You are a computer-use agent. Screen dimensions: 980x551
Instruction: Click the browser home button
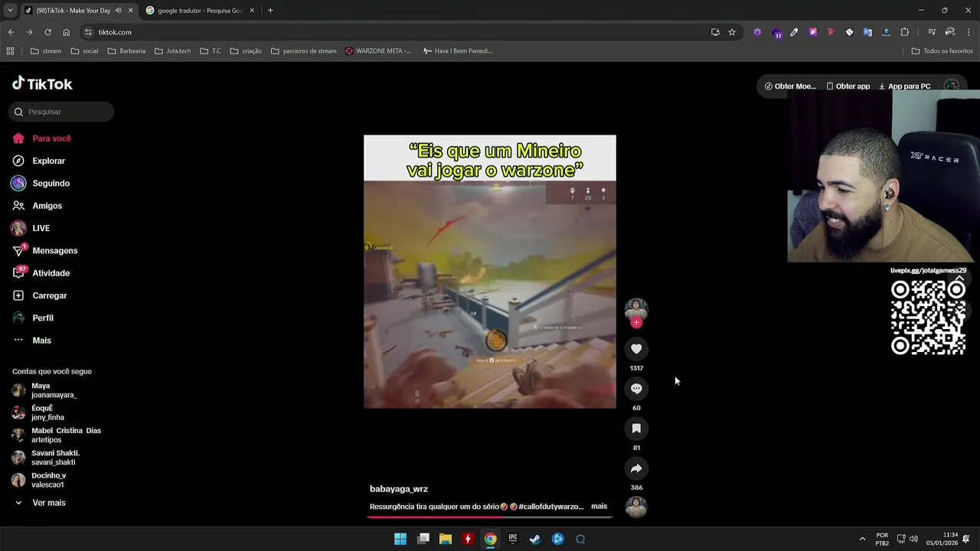(x=66, y=32)
